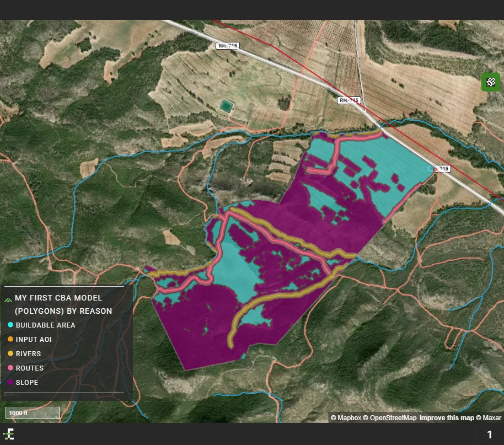Open the © OpenStreetMap attribution link
Screen dimensions: 504x445
[390, 417]
